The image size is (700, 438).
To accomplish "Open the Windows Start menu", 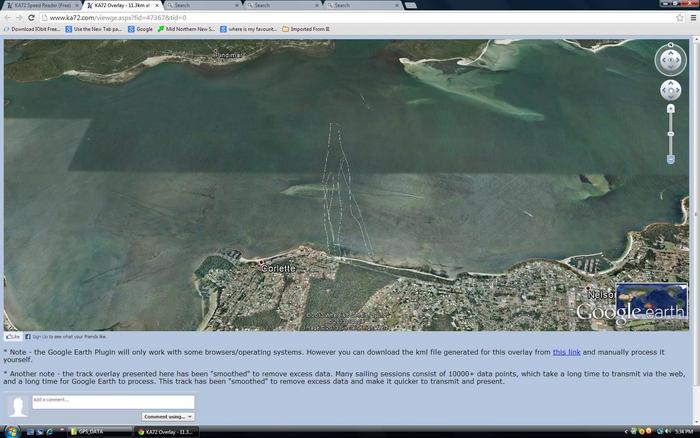I will coord(12,431).
